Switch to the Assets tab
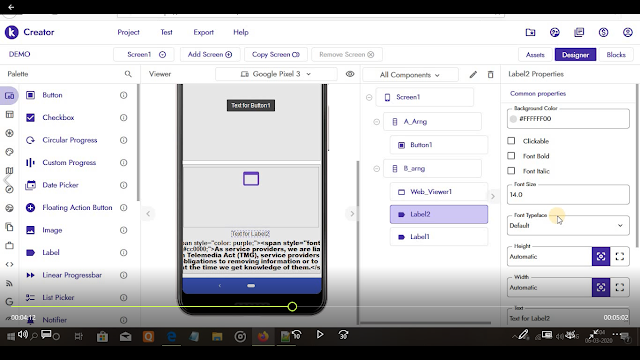This screenshot has width=640, height=360. pos(535,55)
